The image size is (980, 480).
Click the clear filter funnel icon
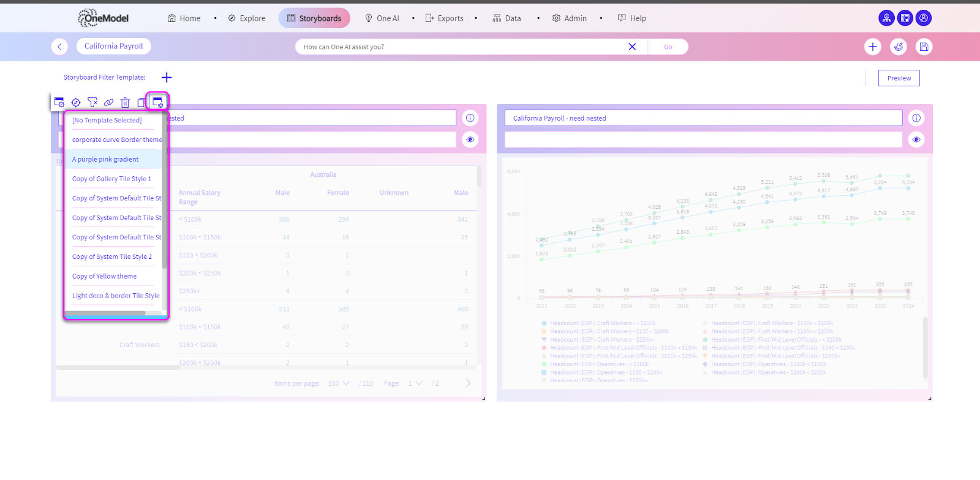(x=92, y=102)
